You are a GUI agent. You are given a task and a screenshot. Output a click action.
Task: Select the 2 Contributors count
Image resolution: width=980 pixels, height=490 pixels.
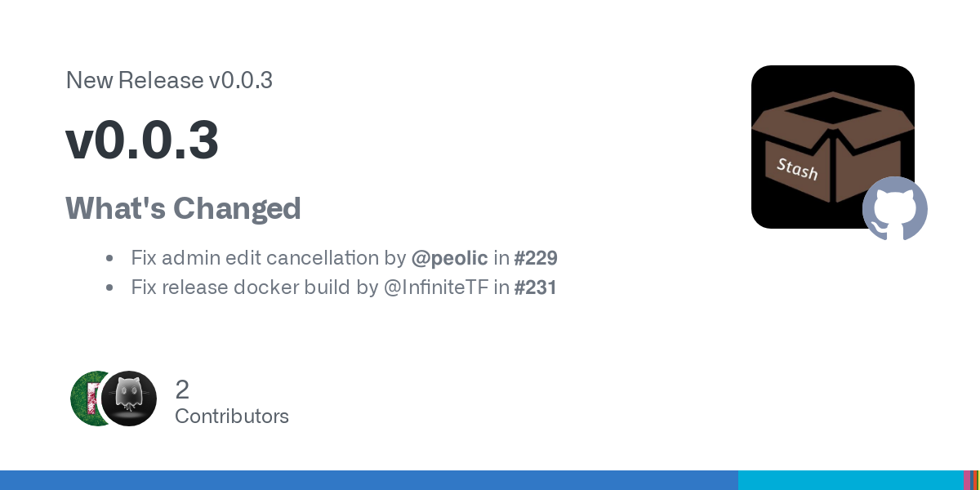[232, 402]
